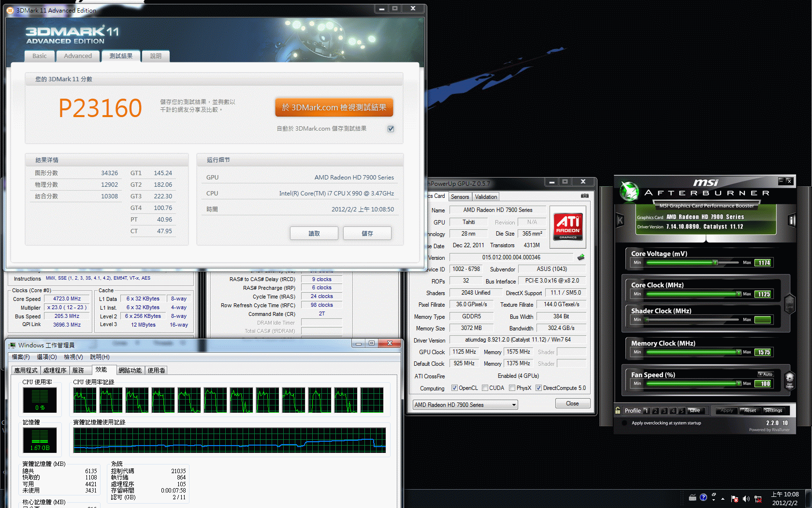Click the MSI Afterburner logo emblem
This screenshot has width=812, height=508.
pyautogui.click(x=629, y=192)
